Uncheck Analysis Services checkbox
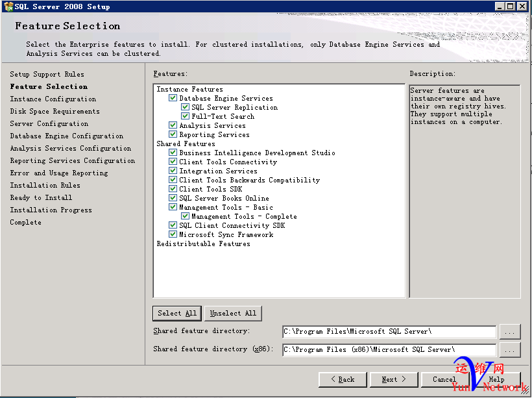Image resolution: width=532 pixels, height=398 pixels. 173,125
